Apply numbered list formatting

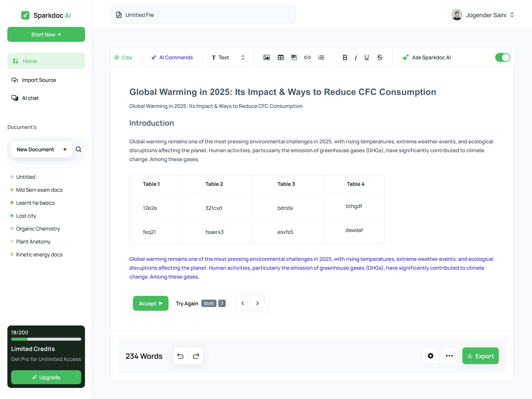click(x=321, y=58)
